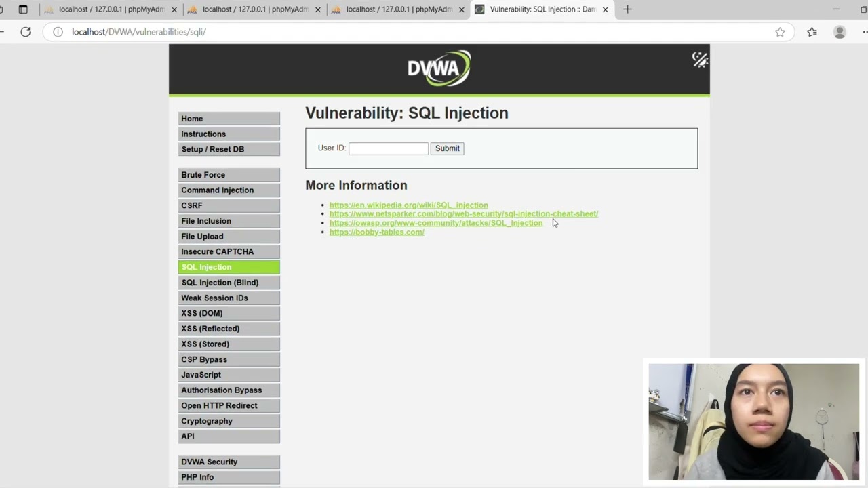Open the bobby-tables.com link
The image size is (868, 488).
point(376,232)
